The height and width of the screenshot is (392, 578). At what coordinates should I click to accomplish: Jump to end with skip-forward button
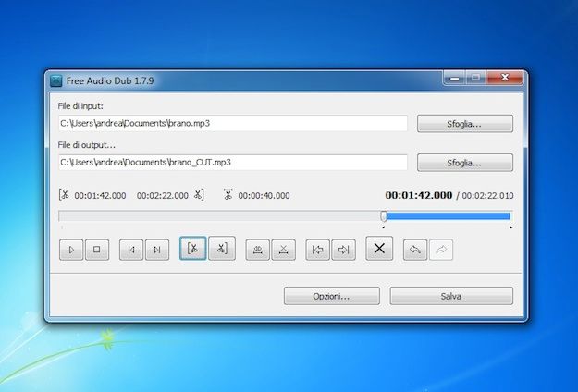(157, 250)
